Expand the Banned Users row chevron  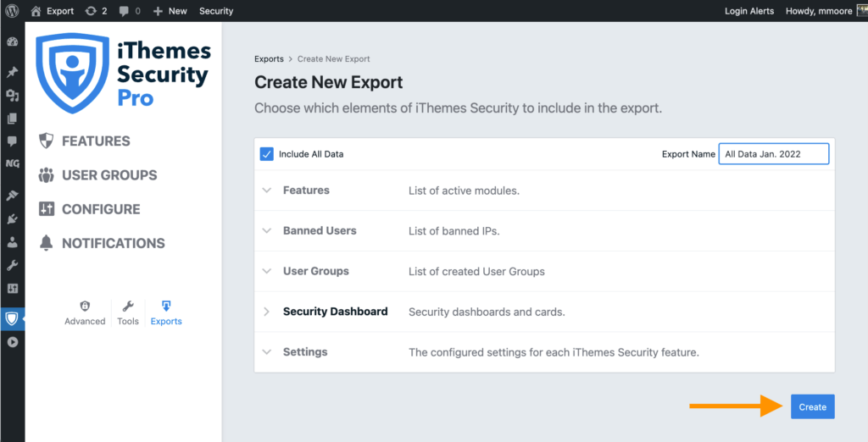267,230
